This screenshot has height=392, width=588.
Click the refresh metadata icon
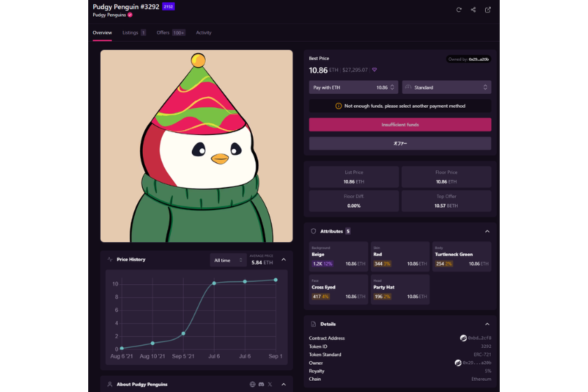coord(458,10)
